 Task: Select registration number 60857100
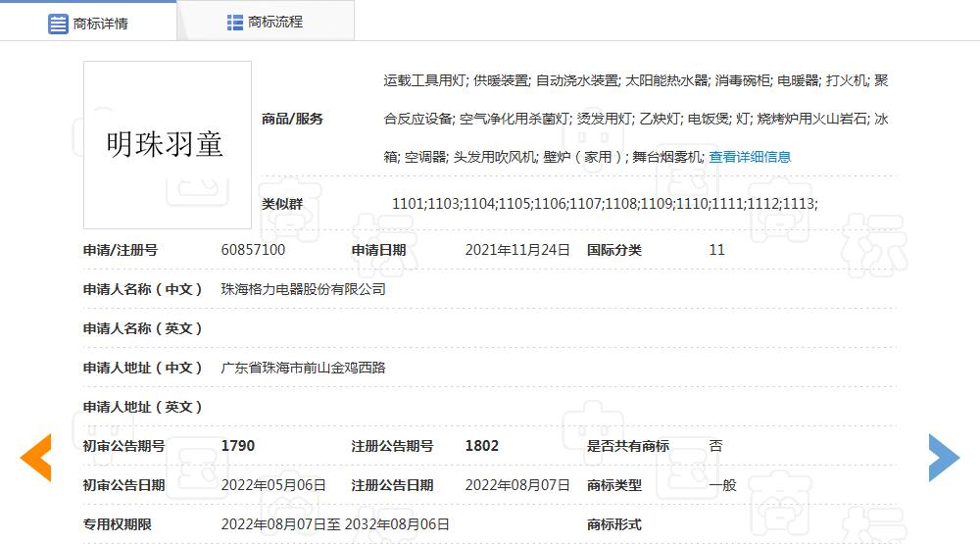pyautogui.click(x=253, y=250)
